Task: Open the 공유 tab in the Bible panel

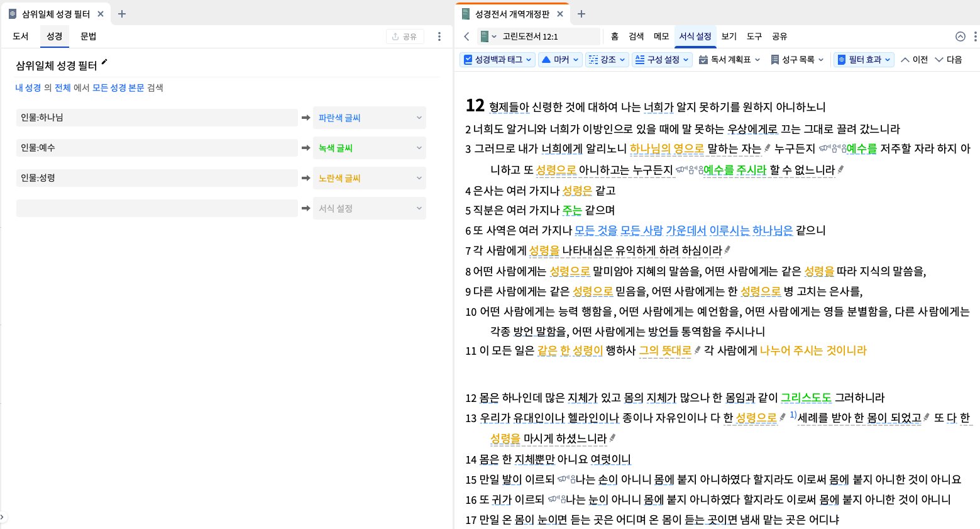Action: click(779, 36)
